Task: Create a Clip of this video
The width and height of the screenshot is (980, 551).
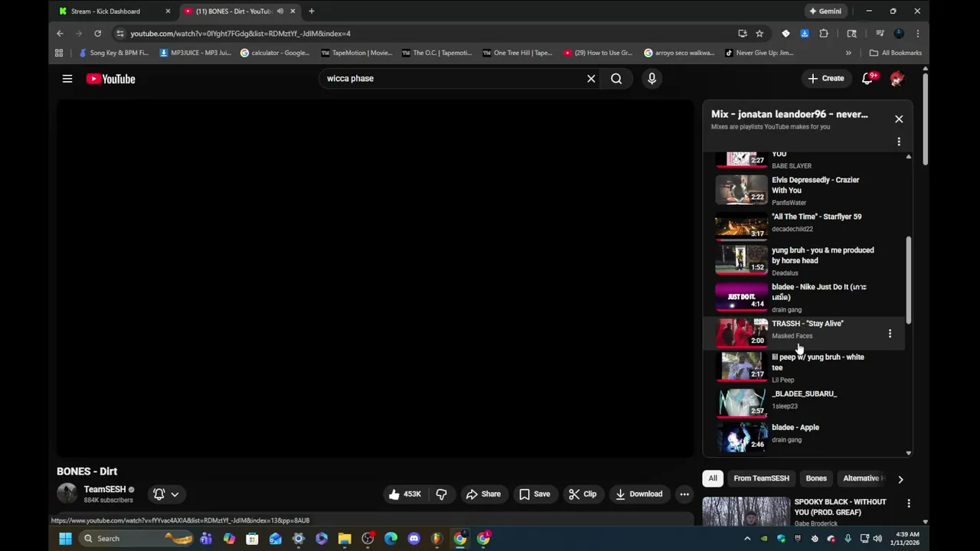Action: click(x=583, y=494)
